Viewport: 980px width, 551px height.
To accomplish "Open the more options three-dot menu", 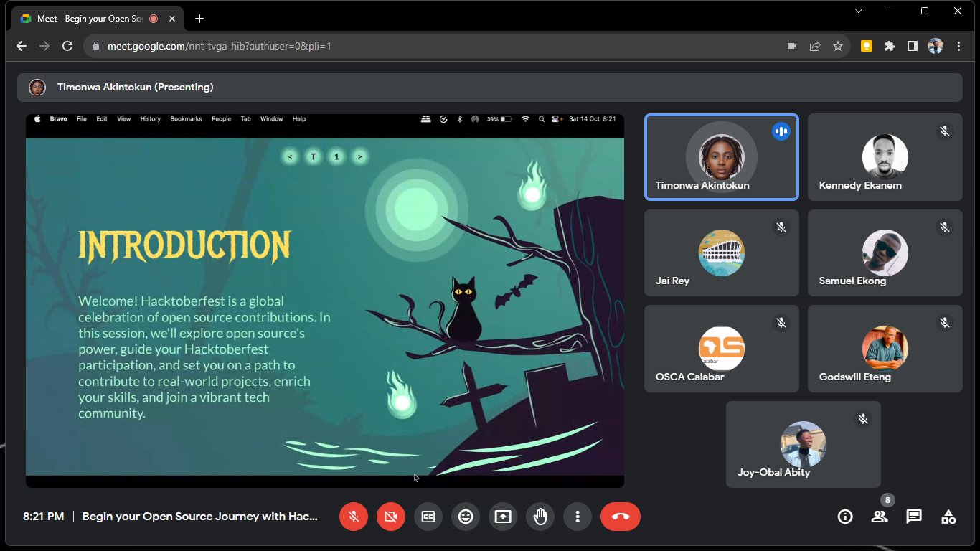I will [x=578, y=517].
